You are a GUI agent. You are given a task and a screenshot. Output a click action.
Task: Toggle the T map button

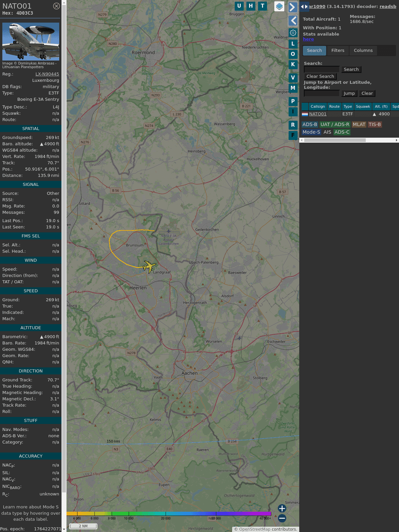tap(263, 6)
